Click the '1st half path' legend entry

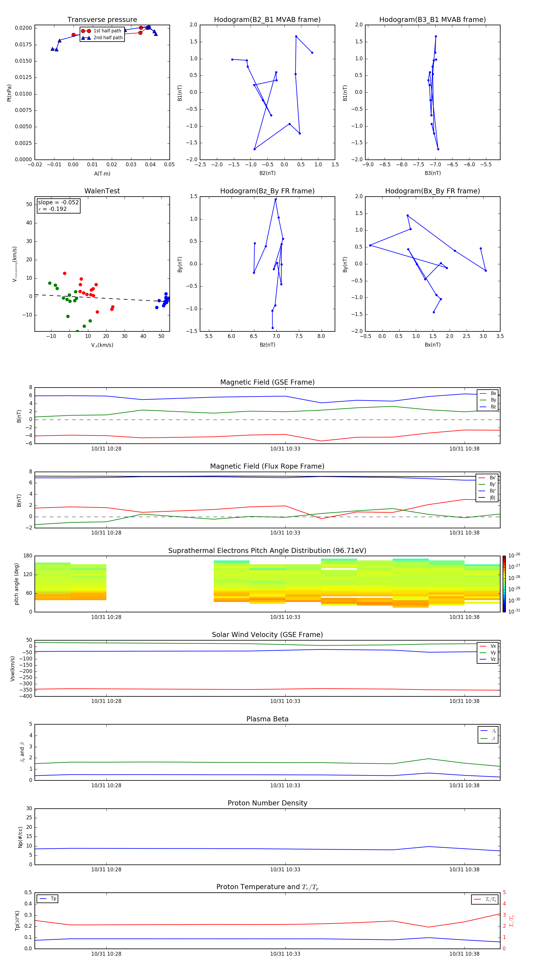point(102,31)
